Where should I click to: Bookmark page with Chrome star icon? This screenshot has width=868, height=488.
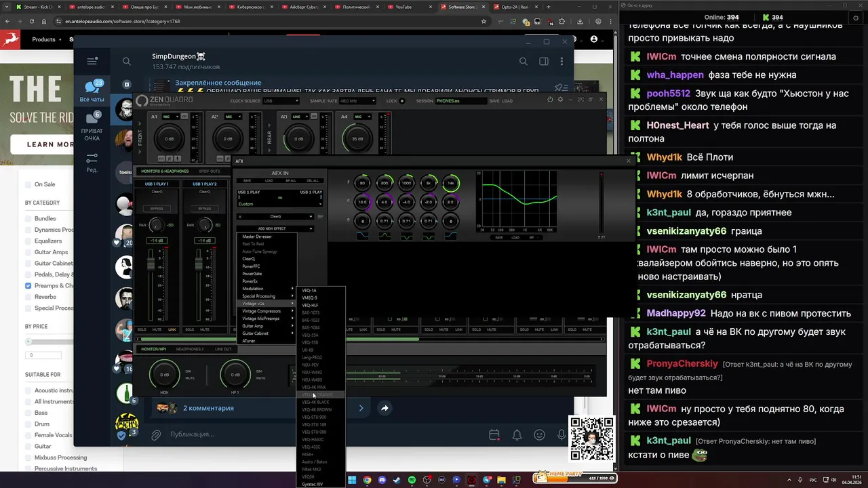484,21
